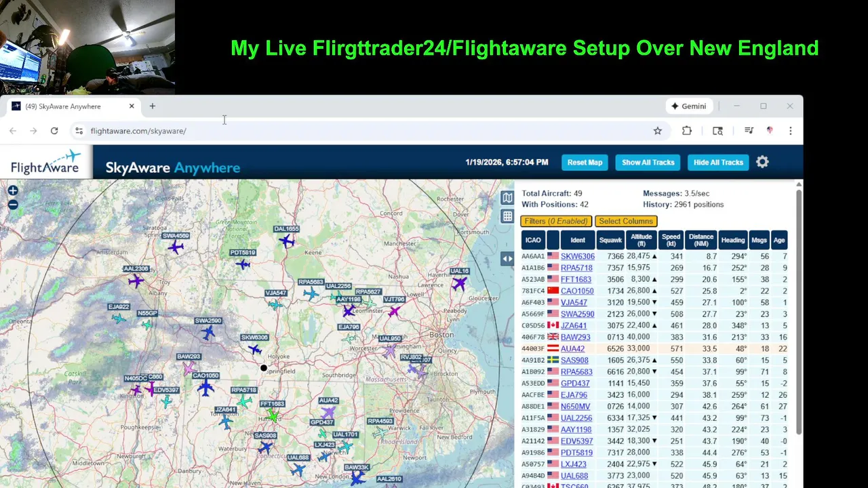This screenshot has width=868, height=488.
Task: Click ICAO code A6F403 in the table
Action: coord(533,302)
